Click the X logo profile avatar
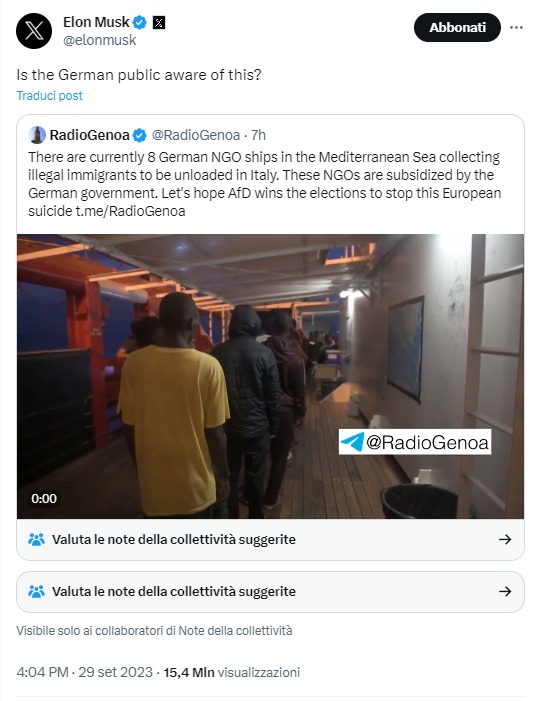Screen dimensions: 540x701 (34, 31)
